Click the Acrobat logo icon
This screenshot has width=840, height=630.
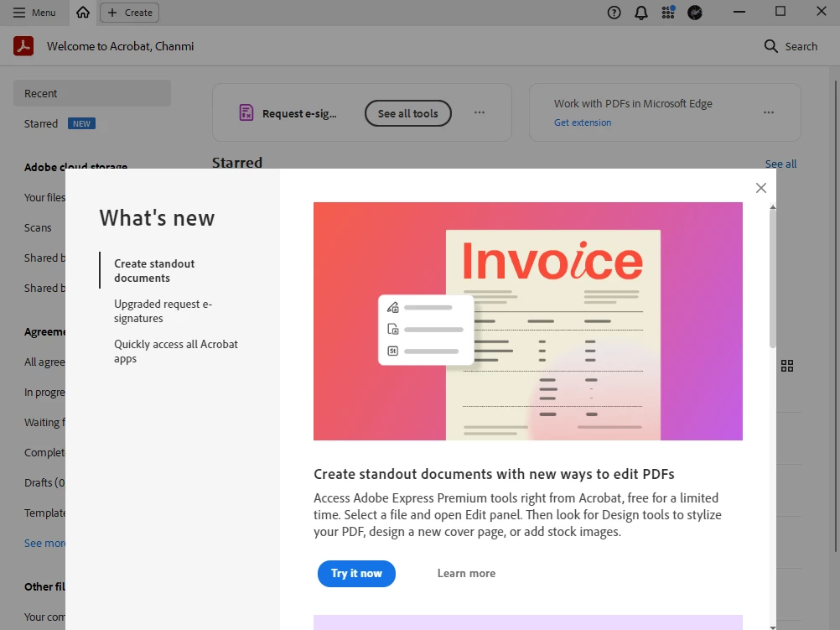pos(23,46)
